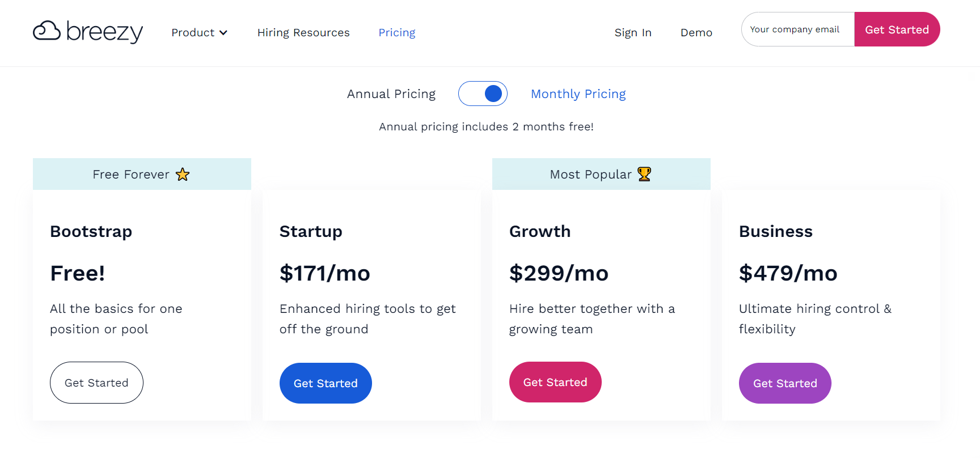Click the purple Get Started for Business plan
Image resolution: width=980 pixels, height=458 pixels.
click(785, 383)
